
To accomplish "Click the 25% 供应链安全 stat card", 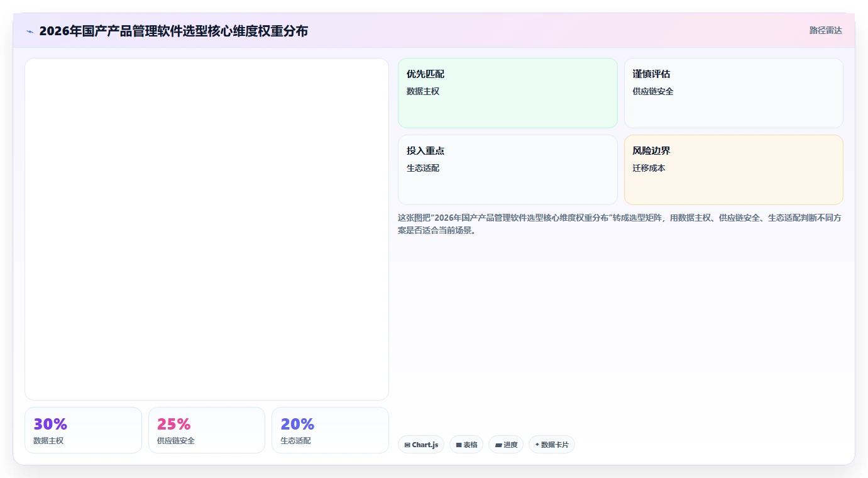I will pyautogui.click(x=207, y=430).
